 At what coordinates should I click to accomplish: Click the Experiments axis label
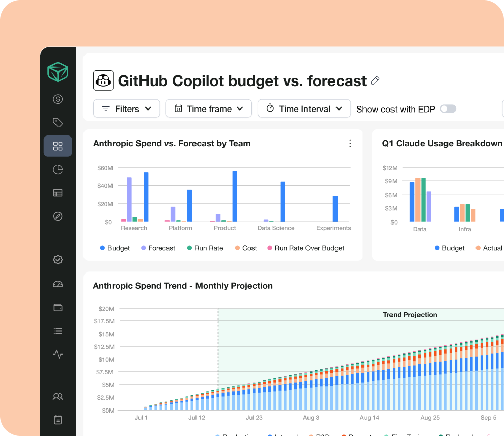click(x=333, y=228)
